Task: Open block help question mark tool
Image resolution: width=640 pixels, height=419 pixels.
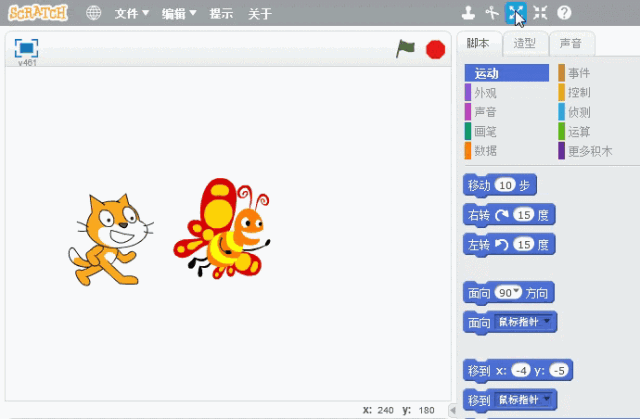Action: [564, 13]
